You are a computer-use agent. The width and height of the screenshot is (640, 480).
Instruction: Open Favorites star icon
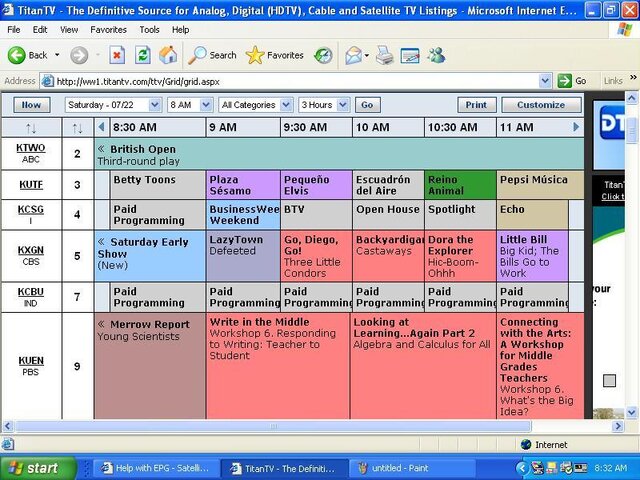tap(255, 55)
